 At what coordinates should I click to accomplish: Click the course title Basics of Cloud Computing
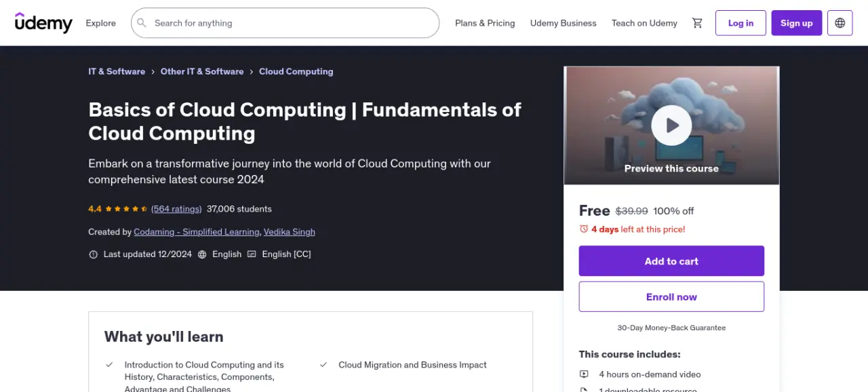(304, 121)
